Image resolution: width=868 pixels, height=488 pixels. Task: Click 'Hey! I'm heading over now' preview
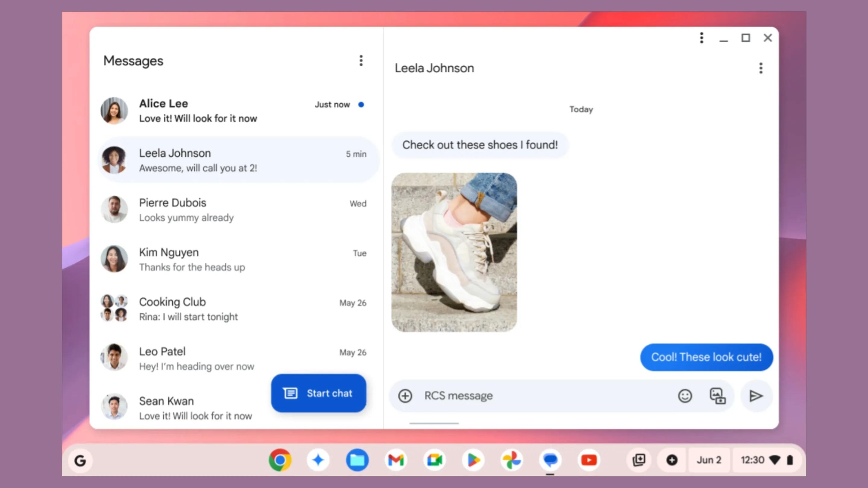coord(197,366)
